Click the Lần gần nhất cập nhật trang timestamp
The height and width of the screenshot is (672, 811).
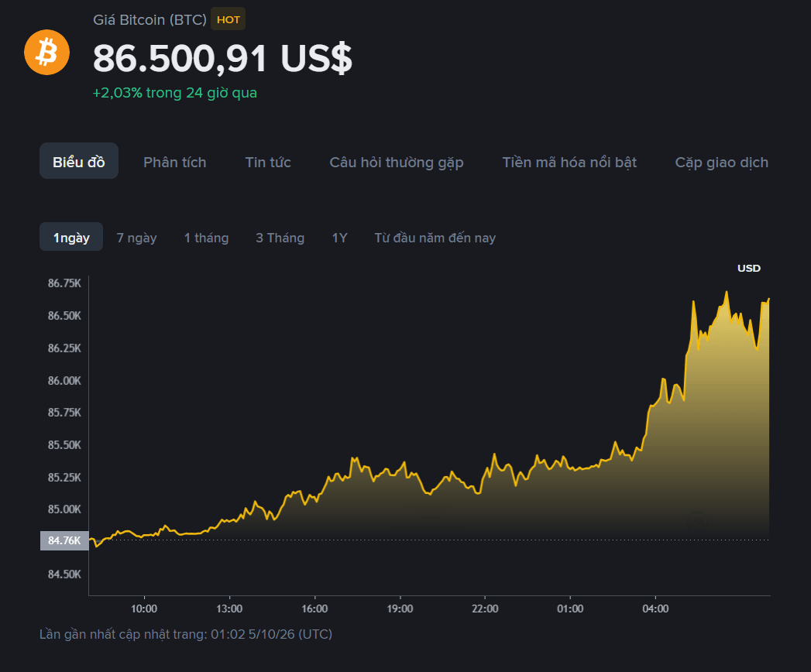(x=186, y=634)
